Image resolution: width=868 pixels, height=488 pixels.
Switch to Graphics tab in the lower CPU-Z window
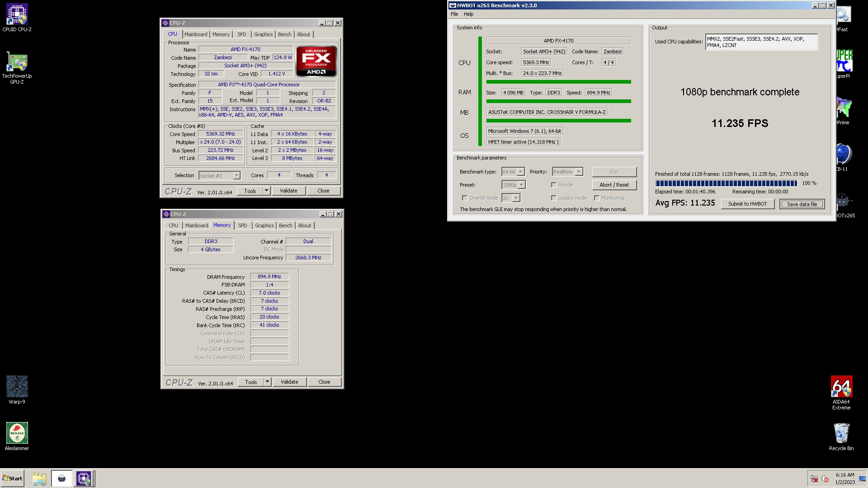(x=264, y=225)
